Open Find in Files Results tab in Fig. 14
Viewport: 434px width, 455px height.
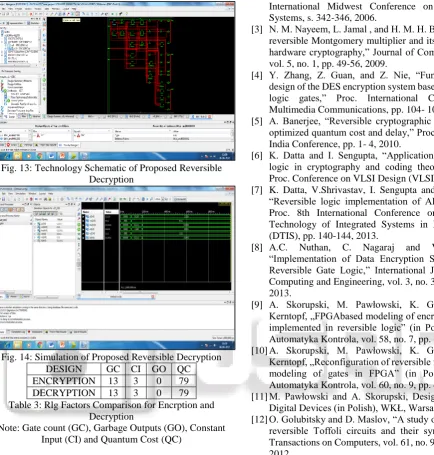56,332
